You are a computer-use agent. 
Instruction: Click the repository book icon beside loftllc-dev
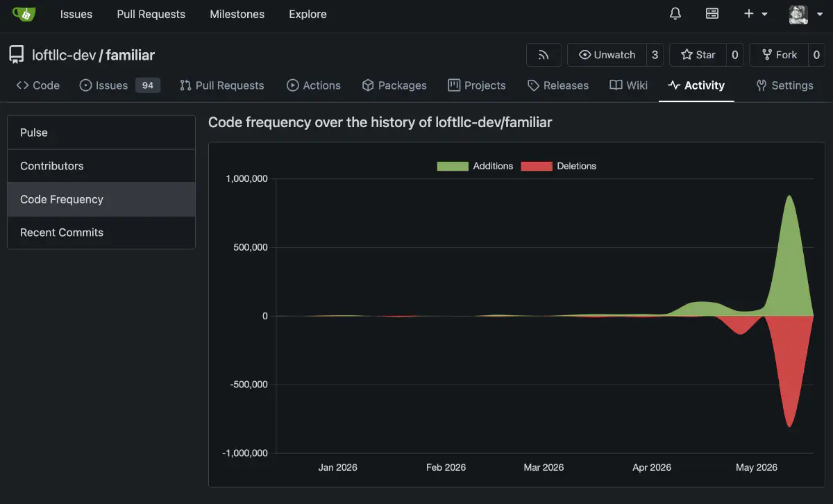17,55
